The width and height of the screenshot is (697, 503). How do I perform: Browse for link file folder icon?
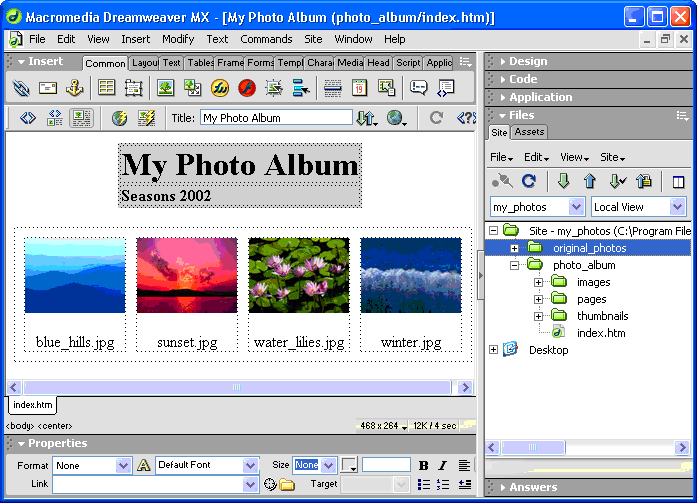[x=287, y=484]
